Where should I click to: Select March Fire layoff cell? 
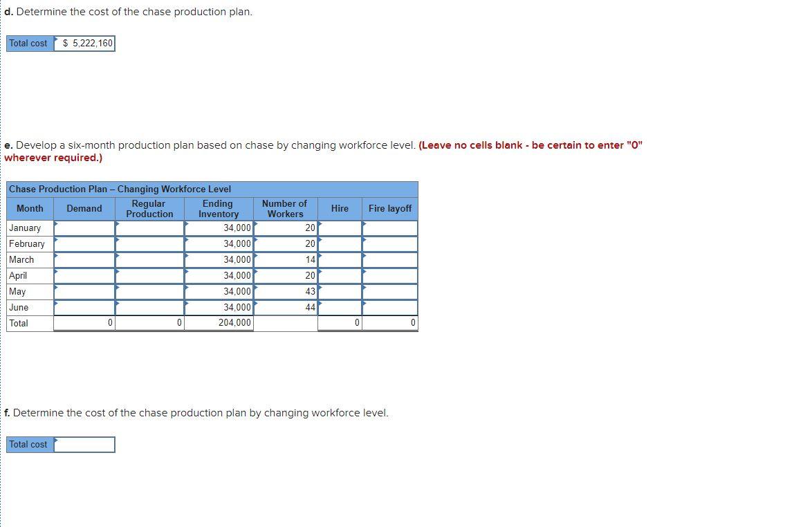[390, 260]
